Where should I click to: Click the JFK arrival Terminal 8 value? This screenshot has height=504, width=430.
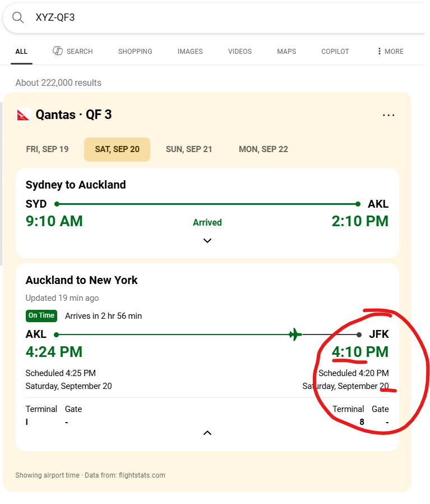pyautogui.click(x=362, y=422)
